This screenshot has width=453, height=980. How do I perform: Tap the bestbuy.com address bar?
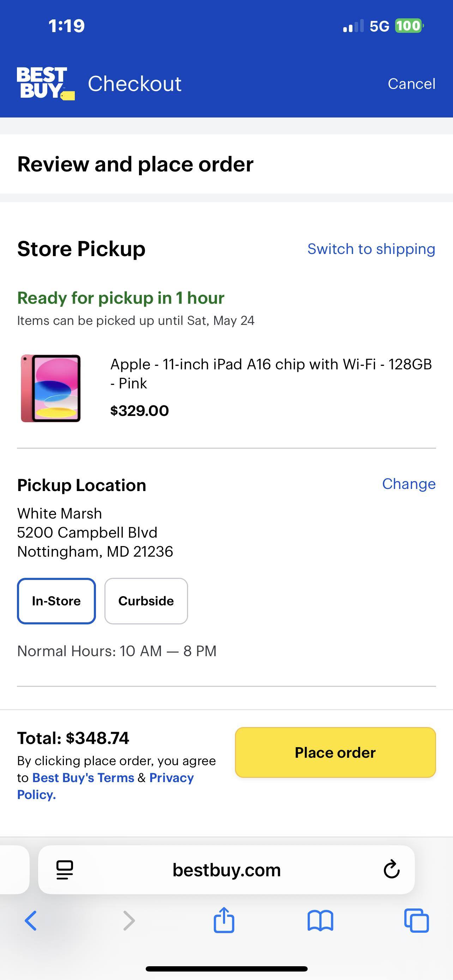[226, 870]
